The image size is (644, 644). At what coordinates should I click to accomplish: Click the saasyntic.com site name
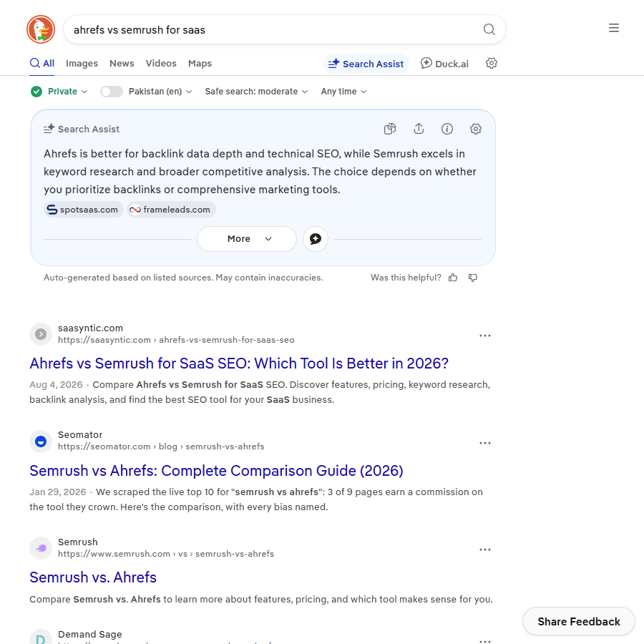(x=90, y=328)
